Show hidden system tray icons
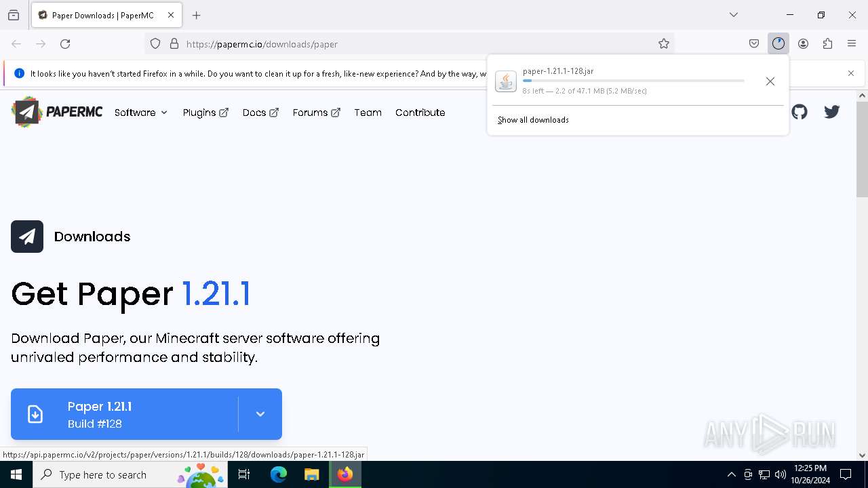The height and width of the screenshot is (488, 868). coord(731,474)
